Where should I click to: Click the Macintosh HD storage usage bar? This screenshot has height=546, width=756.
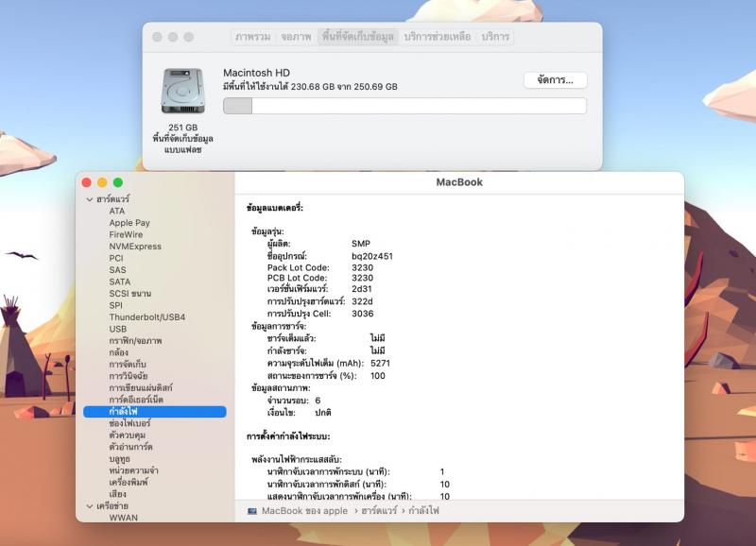404,106
